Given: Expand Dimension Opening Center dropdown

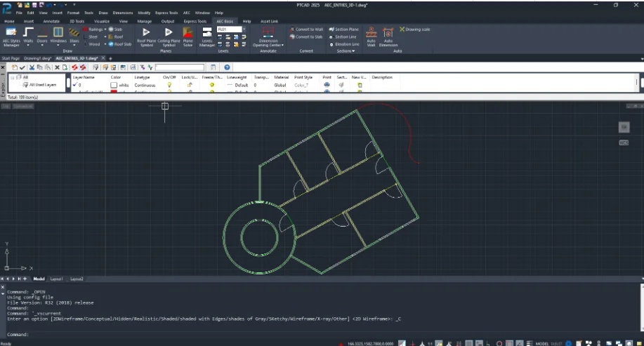Looking at the screenshot, I should (282, 45).
